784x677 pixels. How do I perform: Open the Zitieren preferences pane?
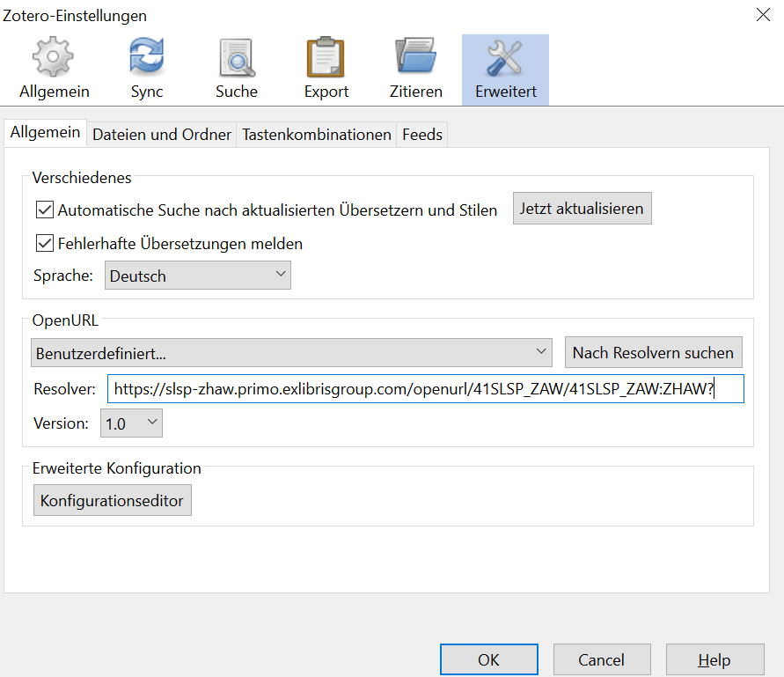click(416, 69)
